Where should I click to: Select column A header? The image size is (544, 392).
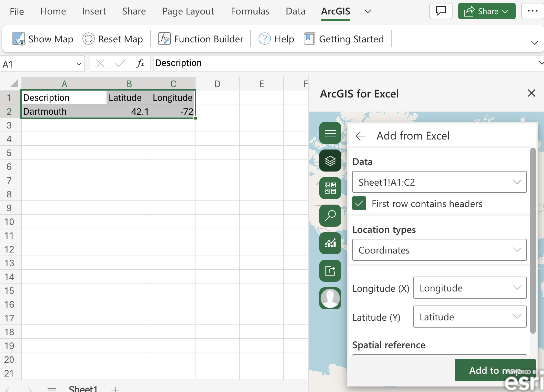point(64,84)
